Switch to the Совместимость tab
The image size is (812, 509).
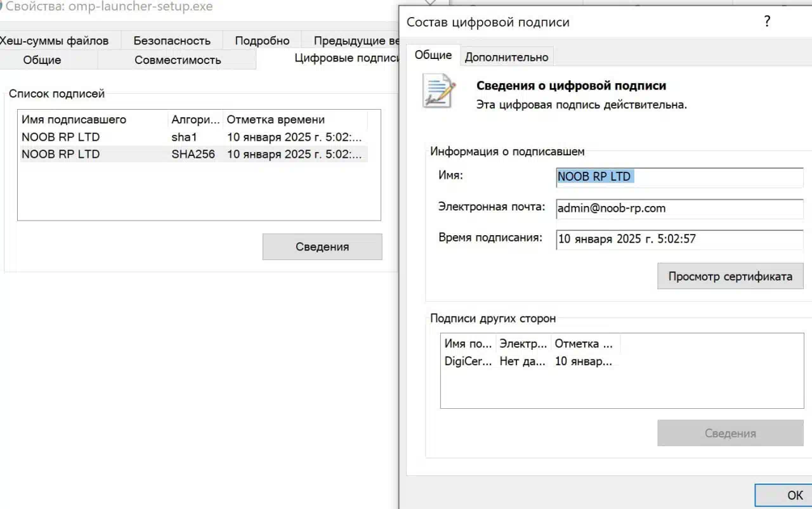click(x=178, y=60)
